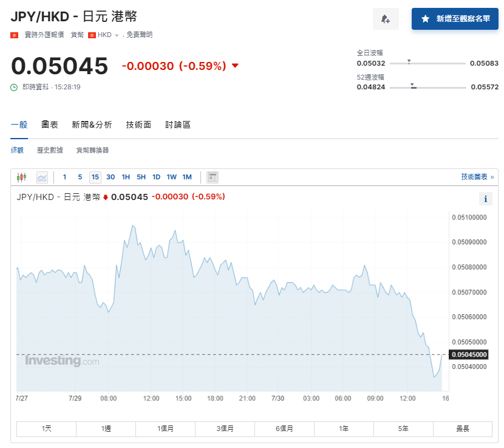Viewport: 504px width, 448px height.
Task: Click the info "i" icon on the chart
Action: [x=485, y=199]
